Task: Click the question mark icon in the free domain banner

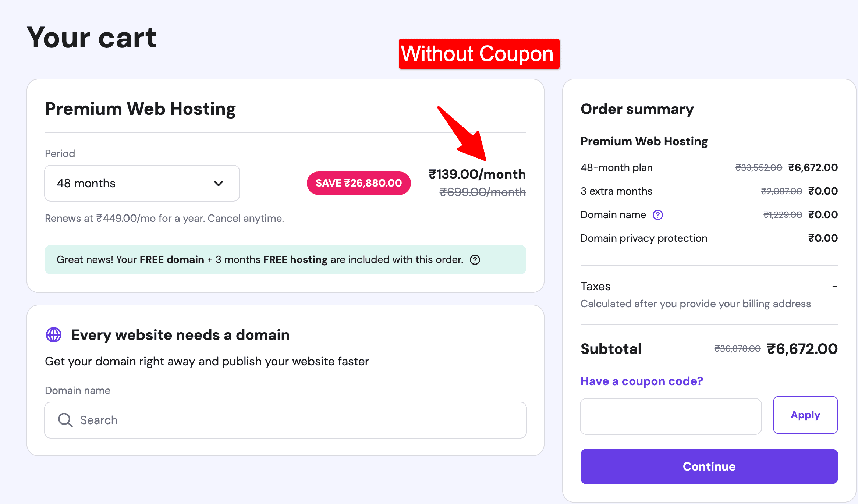Action: pos(475,260)
